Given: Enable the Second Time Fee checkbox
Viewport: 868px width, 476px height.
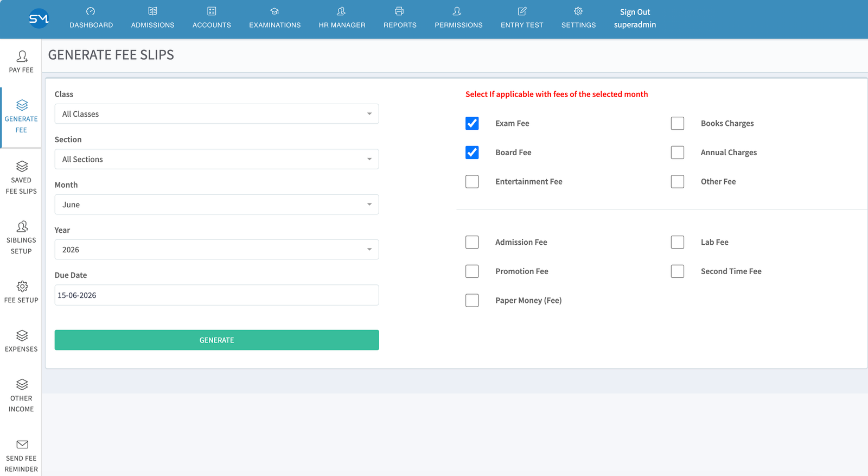Looking at the screenshot, I should coord(678,271).
